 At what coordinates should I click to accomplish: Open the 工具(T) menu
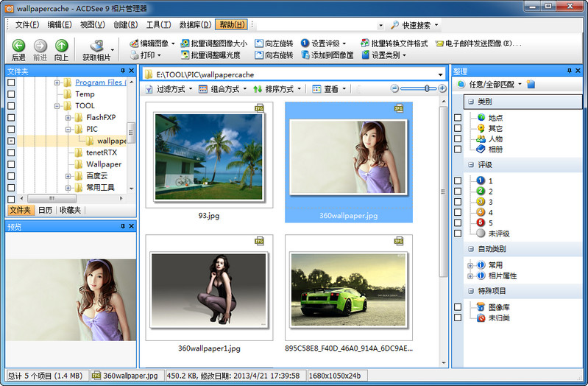coord(158,25)
